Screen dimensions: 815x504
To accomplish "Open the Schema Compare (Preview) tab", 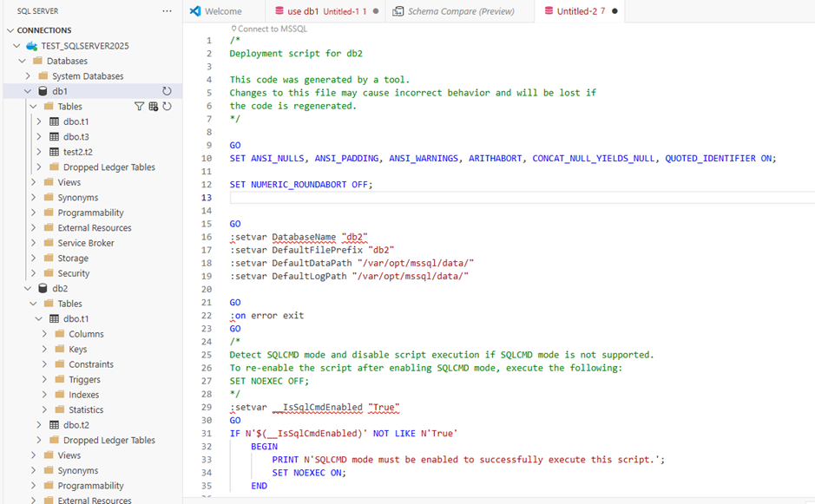I will [460, 11].
